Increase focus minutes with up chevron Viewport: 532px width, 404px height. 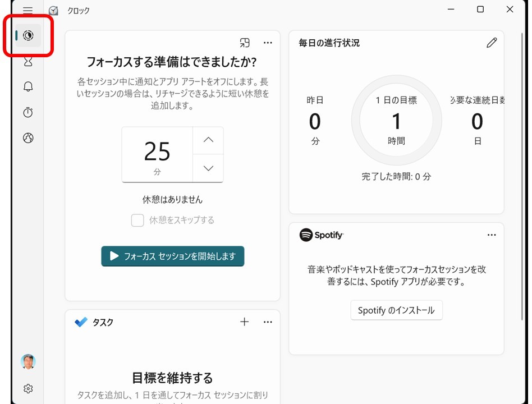point(208,140)
